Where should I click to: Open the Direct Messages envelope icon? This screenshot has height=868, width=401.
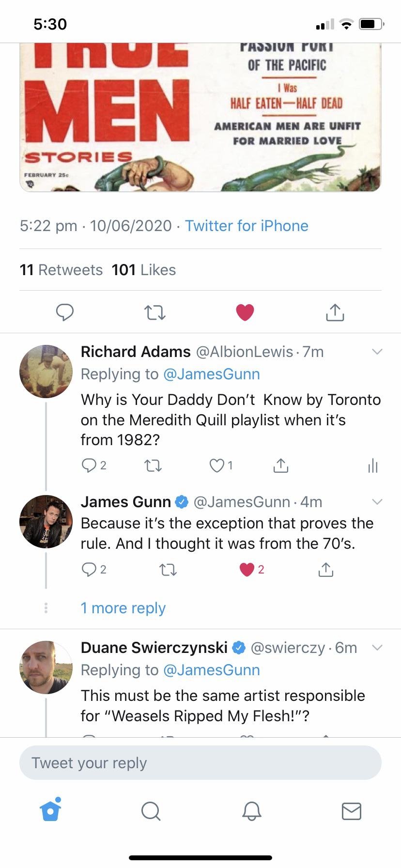point(352,812)
